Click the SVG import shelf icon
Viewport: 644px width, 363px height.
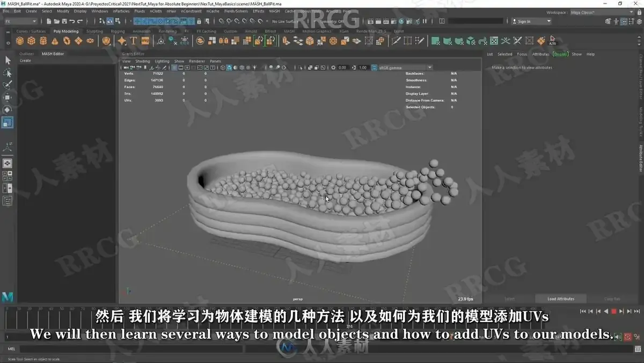145,41
